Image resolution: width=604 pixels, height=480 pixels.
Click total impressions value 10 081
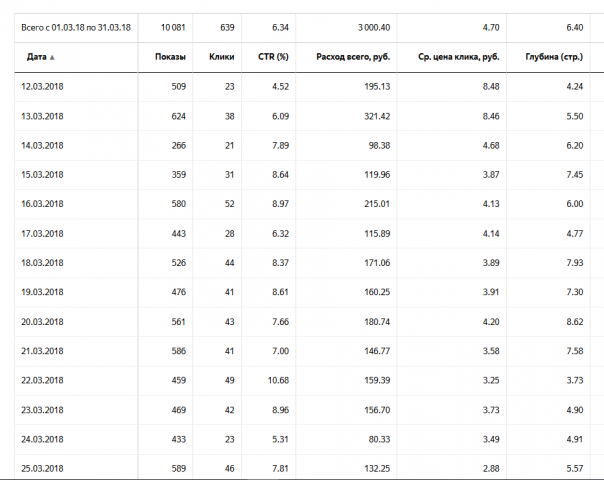(x=173, y=28)
